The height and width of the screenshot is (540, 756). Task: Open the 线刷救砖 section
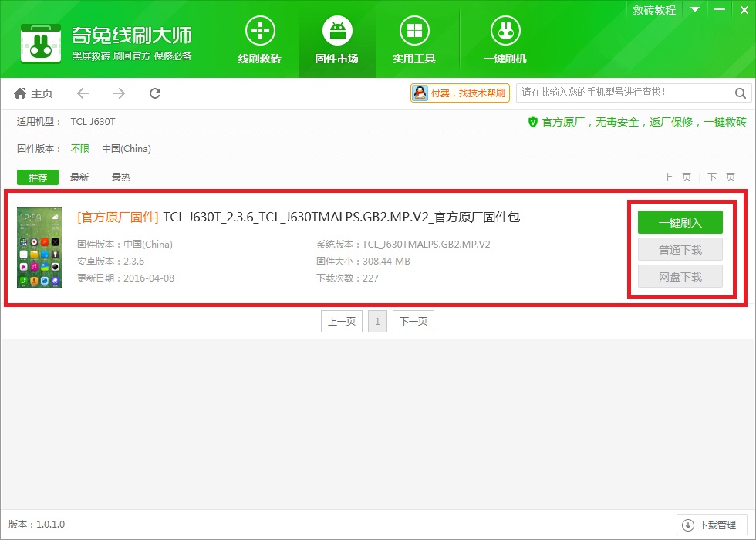click(x=259, y=39)
